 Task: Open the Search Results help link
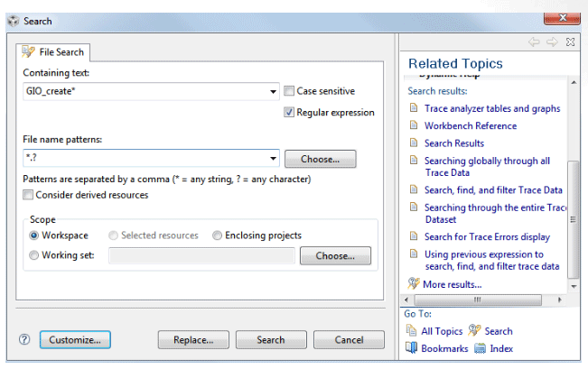click(x=453, y=143)
